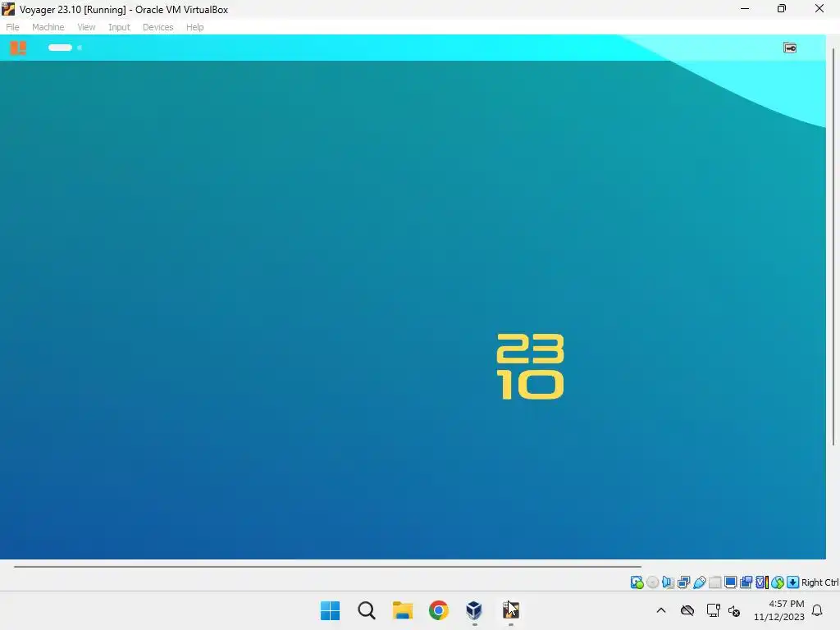Click the key/VPN icon in guest top panel
This screenshot has height=630, width=840.
pos(790,48)
